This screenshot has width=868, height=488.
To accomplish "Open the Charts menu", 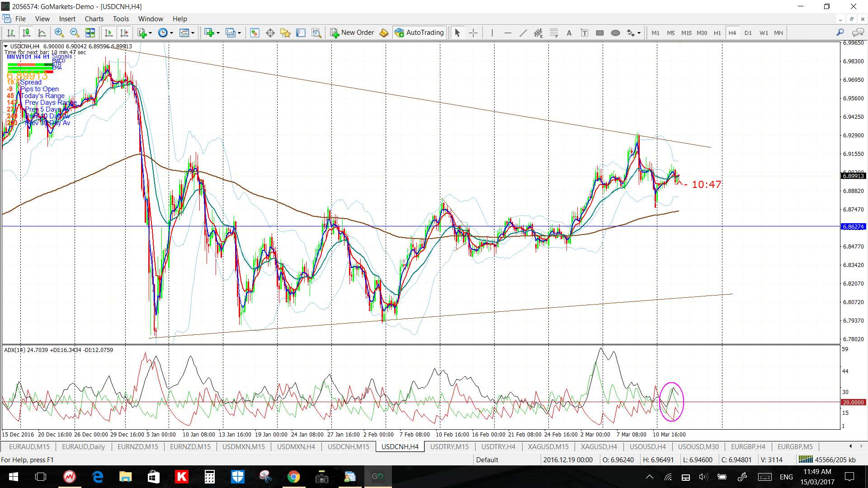I will (x=94, y=19).
